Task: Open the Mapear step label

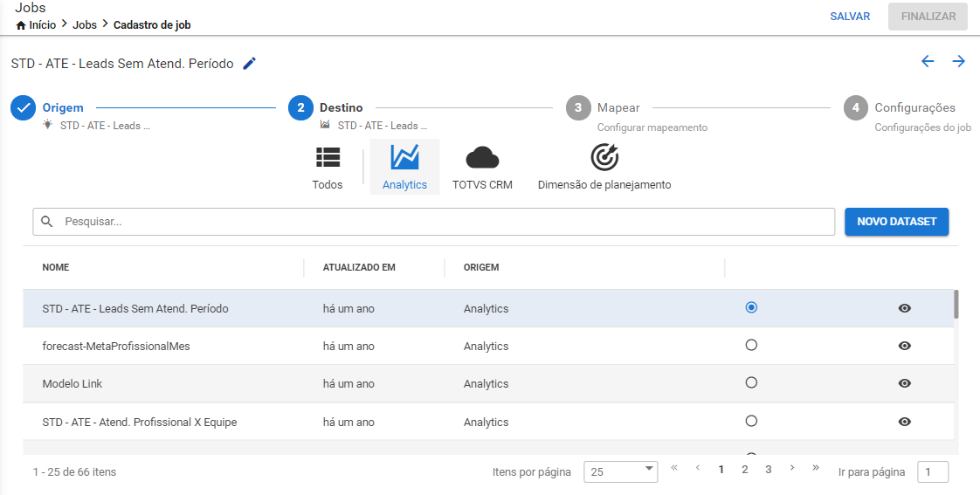Action: pos(618,107)
